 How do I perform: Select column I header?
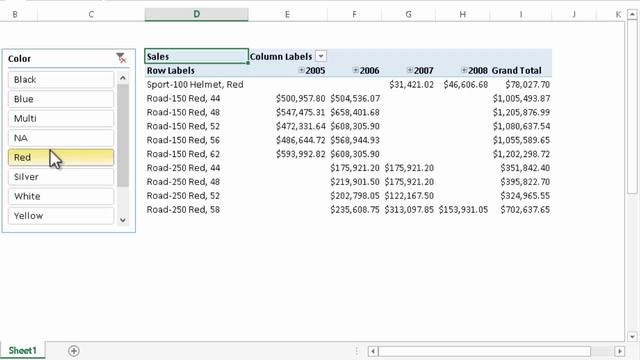tap(521, 14)
